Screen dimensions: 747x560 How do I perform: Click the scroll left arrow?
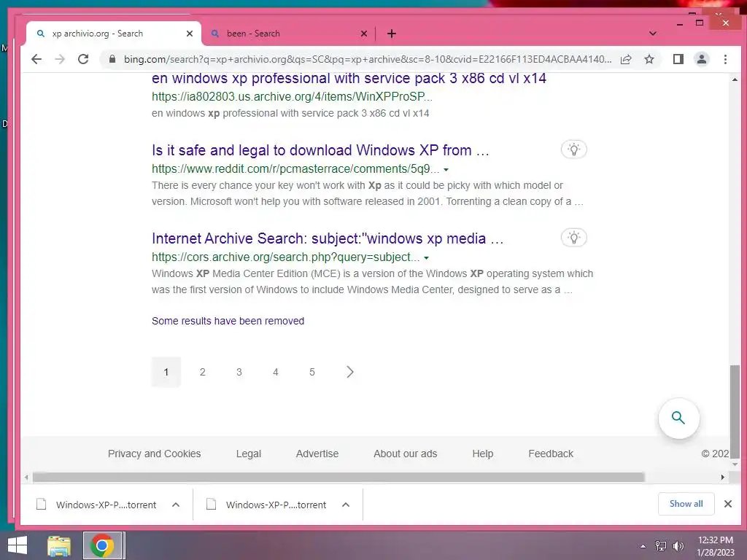tap(26, 477)
